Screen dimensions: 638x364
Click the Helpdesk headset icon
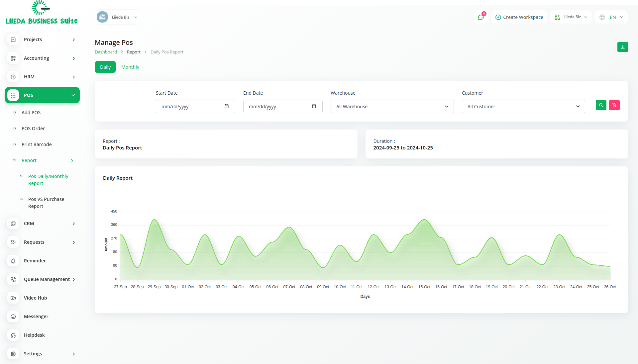[x=13, y=335]
